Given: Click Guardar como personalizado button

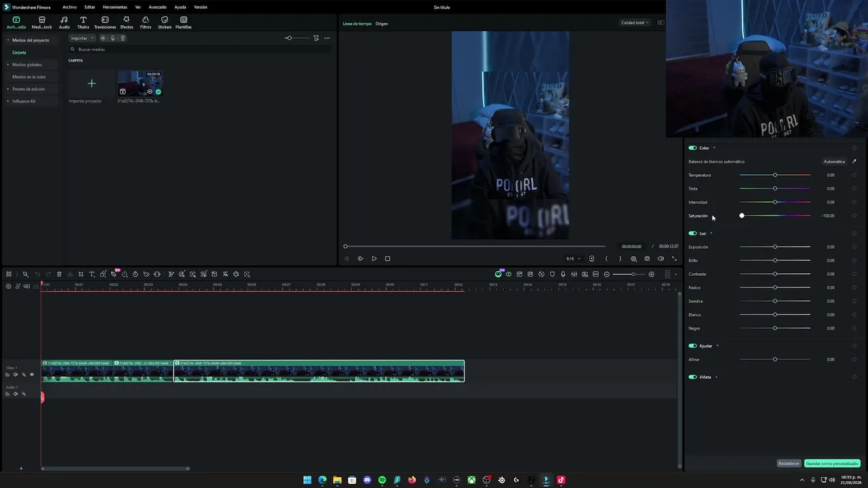Looking at the screenshot, I should tap(832, 464).
